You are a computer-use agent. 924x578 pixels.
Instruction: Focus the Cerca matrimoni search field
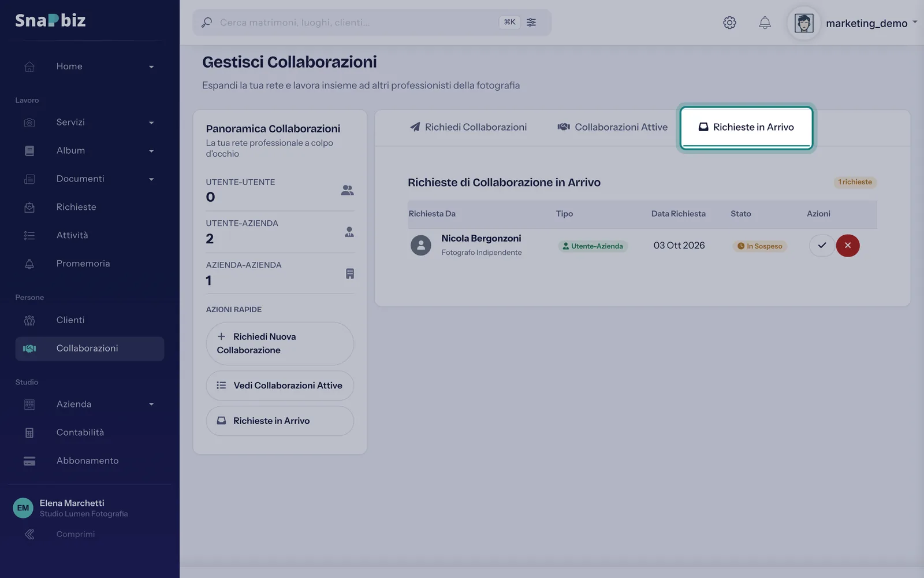point(355,23)
